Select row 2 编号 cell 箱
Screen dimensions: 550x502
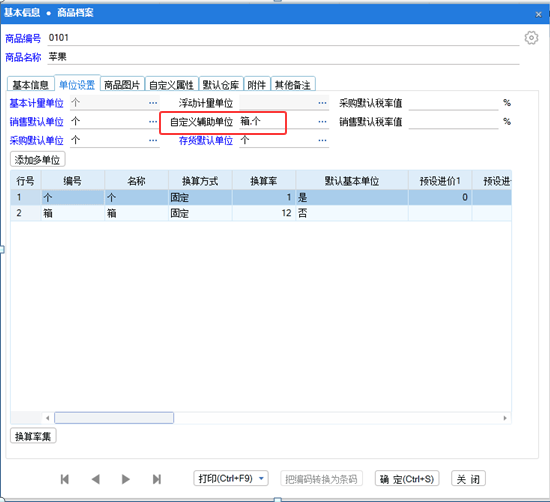tap(73, 213)
